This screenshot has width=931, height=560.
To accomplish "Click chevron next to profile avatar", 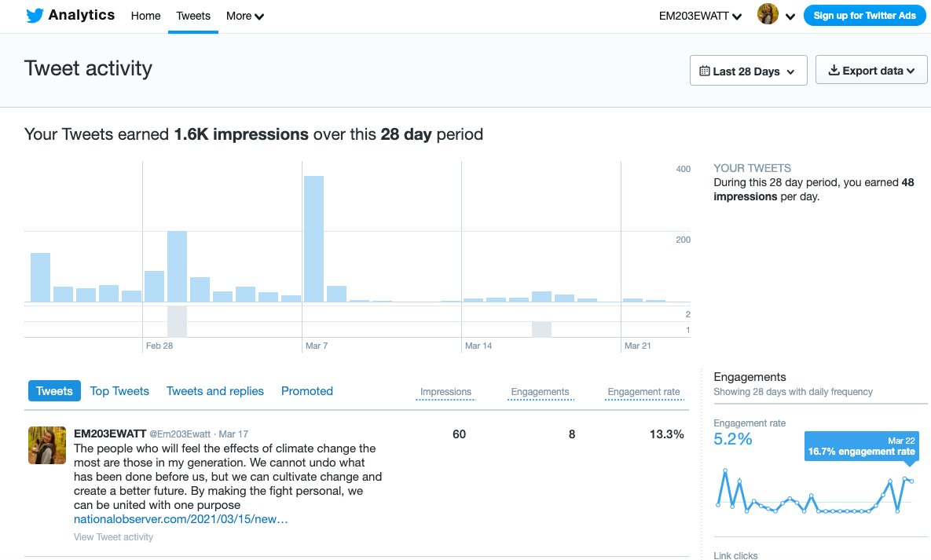I will (x=790, y=16).
